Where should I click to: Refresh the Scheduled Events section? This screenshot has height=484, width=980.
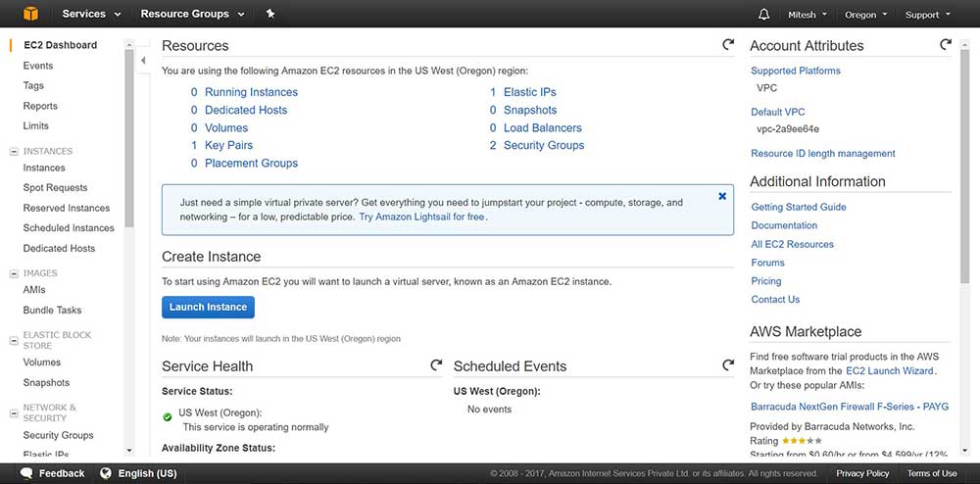(728, 365)
